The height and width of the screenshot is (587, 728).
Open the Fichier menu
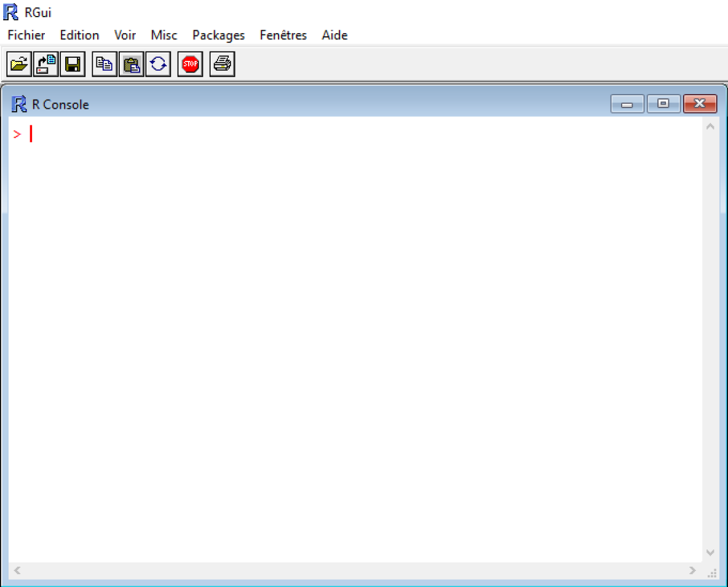[26, 35]
